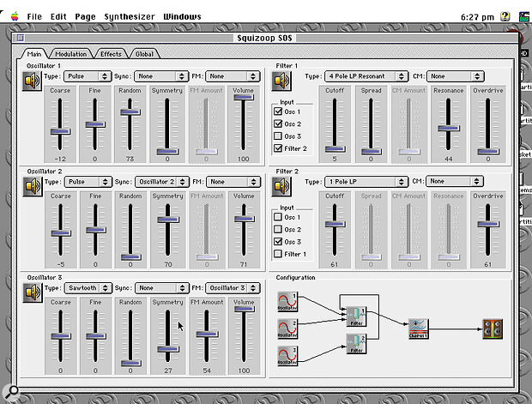Screen dimensions: 532x404
Task: Switch to the Effects tab
Action: pos(111,54)
